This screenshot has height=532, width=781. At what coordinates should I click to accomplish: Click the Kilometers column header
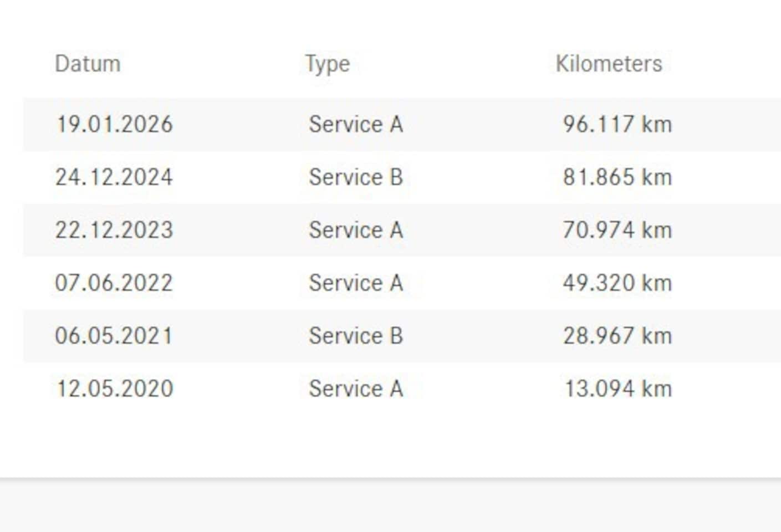609,64
